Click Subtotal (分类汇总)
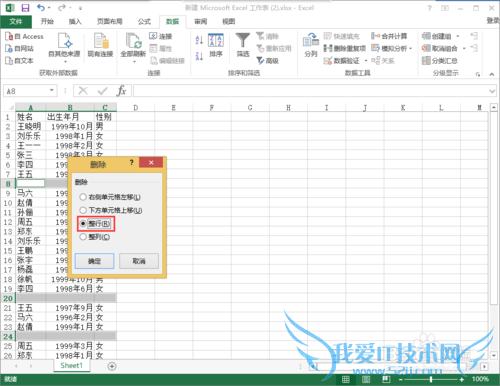500x386 pixels. click(x=440, y=61)
